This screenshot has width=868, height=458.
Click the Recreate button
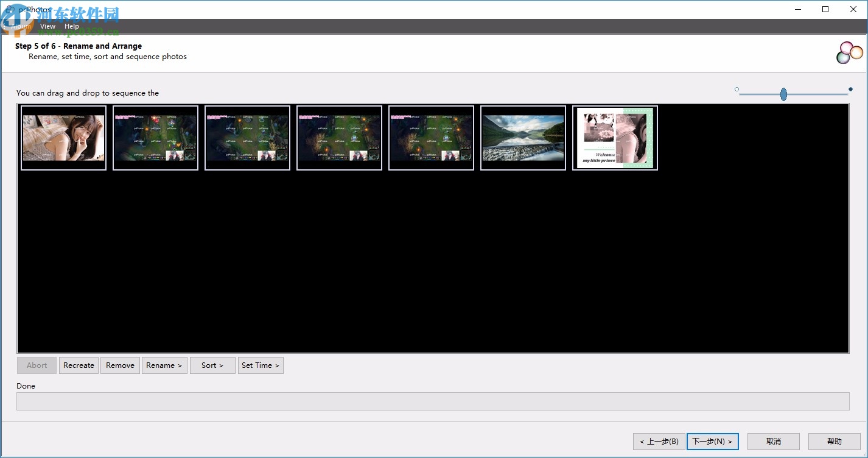point(79,365)
